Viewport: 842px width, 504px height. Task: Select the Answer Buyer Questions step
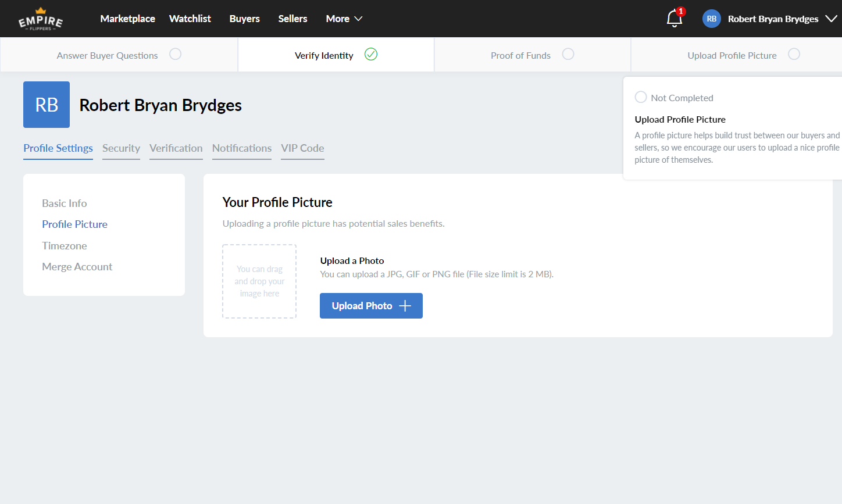pyautogui.click(x=119, y=55)
